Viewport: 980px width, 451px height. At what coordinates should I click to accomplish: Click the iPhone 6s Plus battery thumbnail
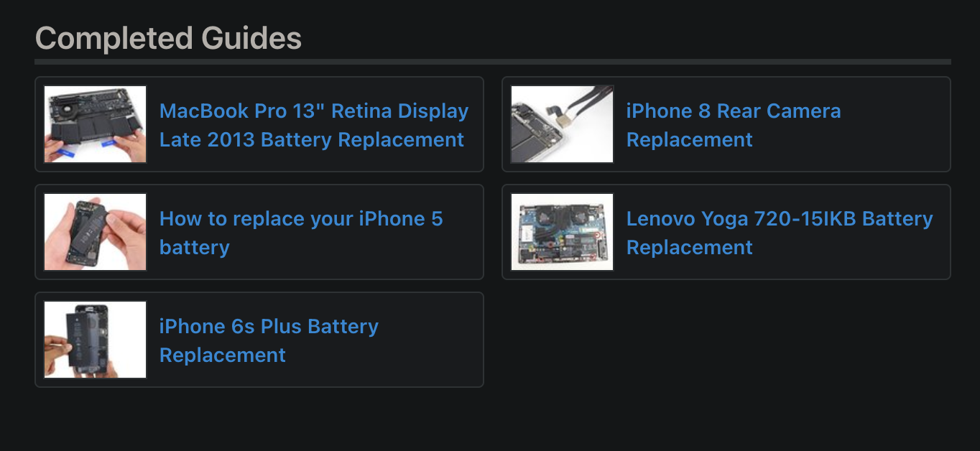click(95, 339)
